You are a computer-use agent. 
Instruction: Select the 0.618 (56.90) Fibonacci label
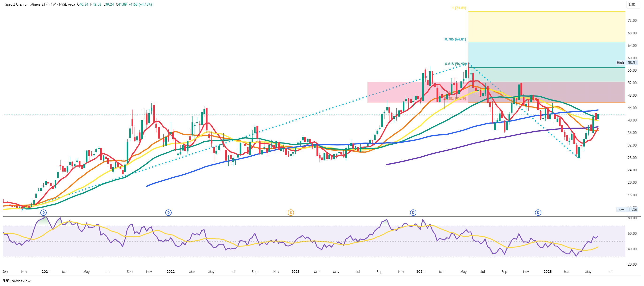point(455,64)
